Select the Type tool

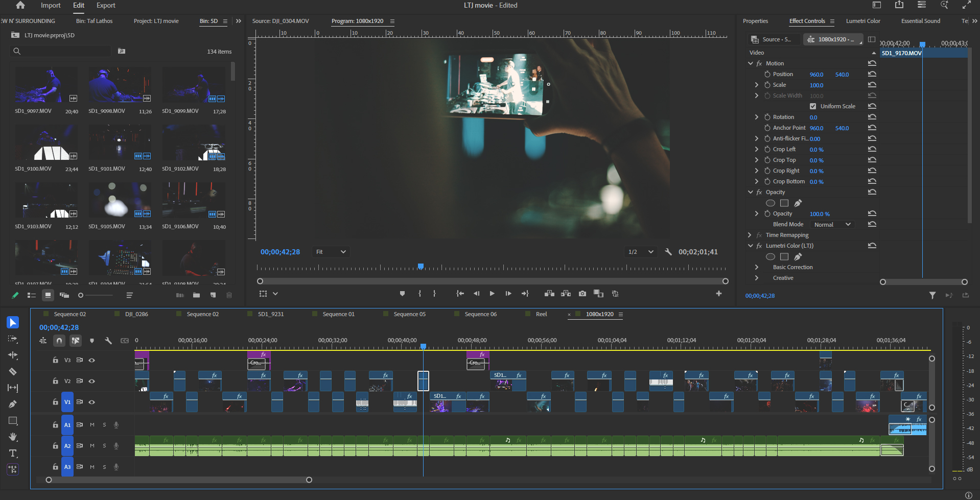pos(13,453)
